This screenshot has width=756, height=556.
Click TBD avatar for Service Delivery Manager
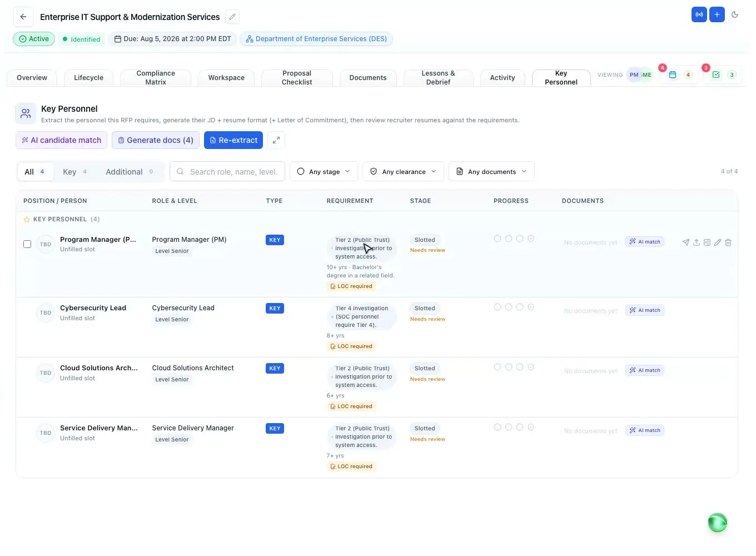46,433
